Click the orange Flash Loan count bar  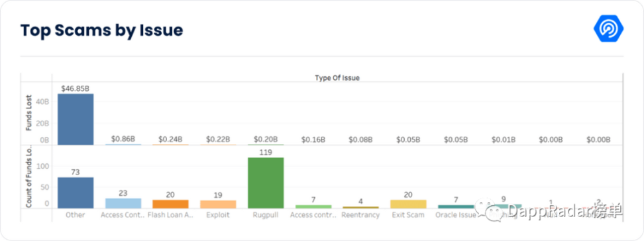171,204
